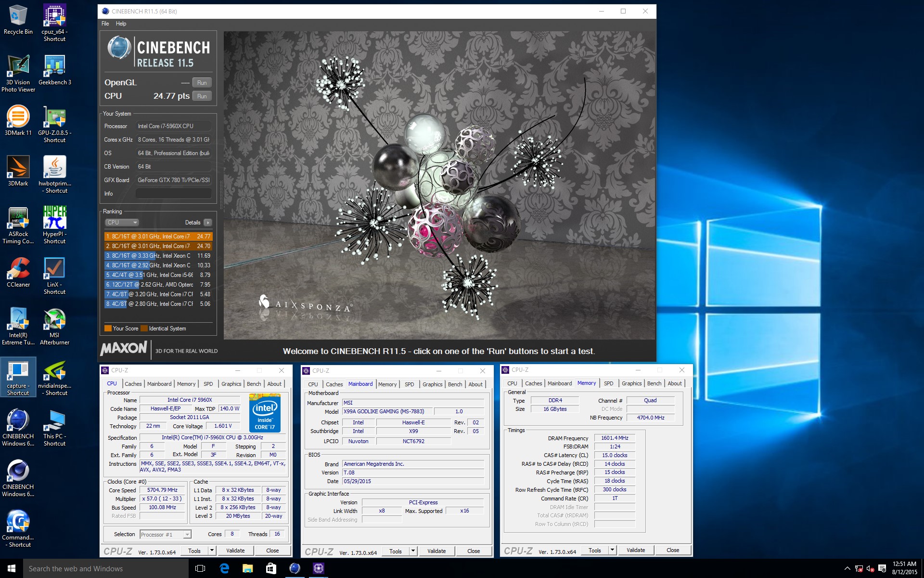Viewport: 924px width, 578px height.
Task: Launch the MSI Afterburner icon
Action: click(x=54, y=326)
